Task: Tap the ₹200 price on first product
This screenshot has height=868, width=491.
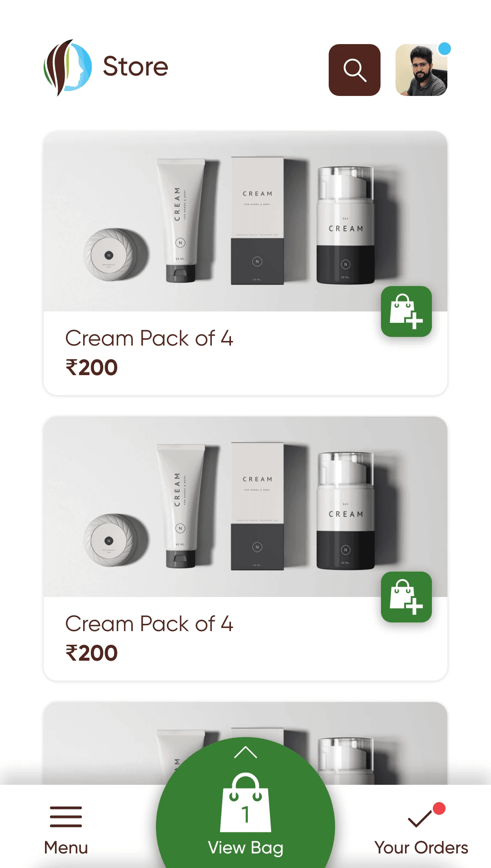Action: 92,367
